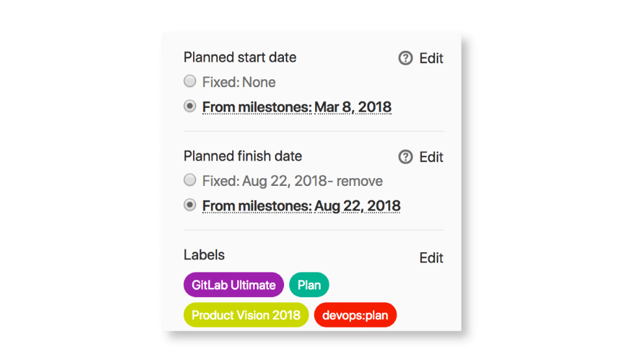Edit the Labels section
The height and width of the screenshot is (364, 624).
pos(431,258)
